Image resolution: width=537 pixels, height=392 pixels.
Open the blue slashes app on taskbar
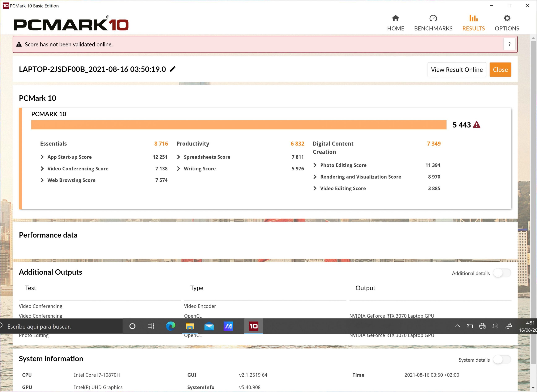pyautogui.click(x=228, y=326)
